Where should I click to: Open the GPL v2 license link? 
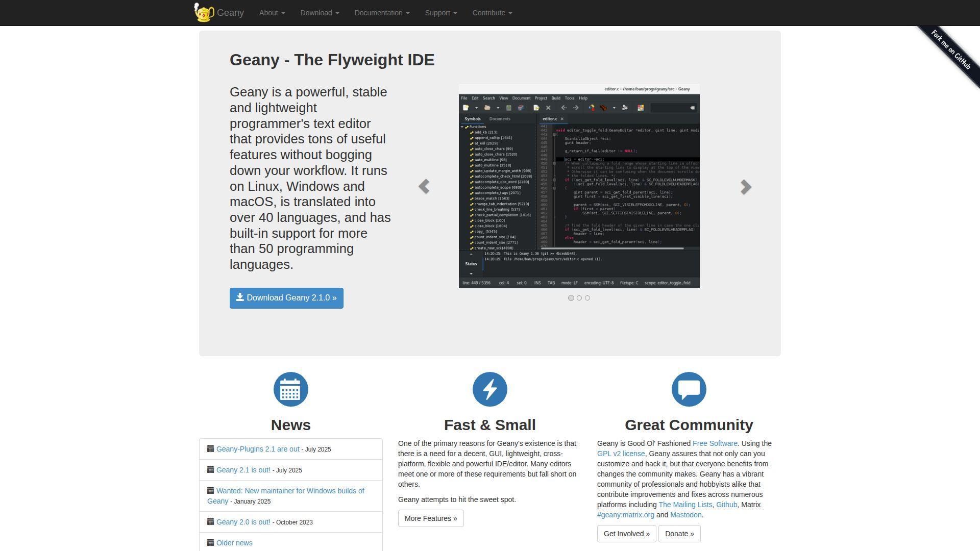pos(621,454)
